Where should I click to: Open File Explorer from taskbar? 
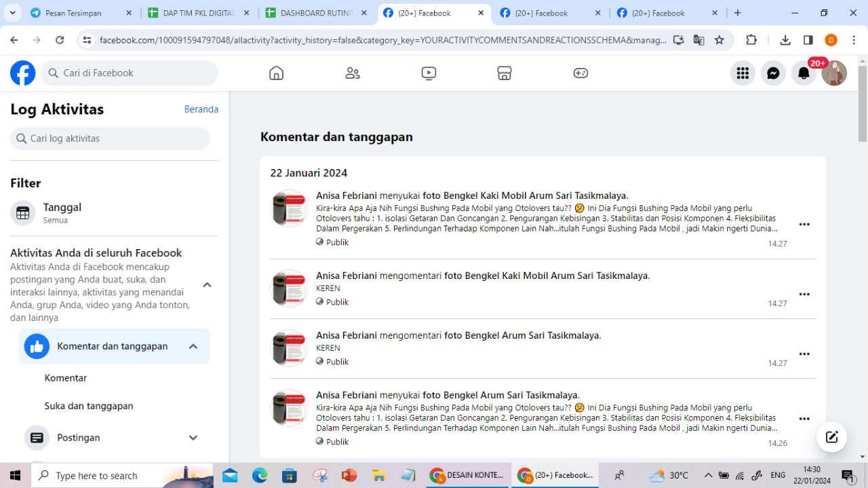point(379,475)
